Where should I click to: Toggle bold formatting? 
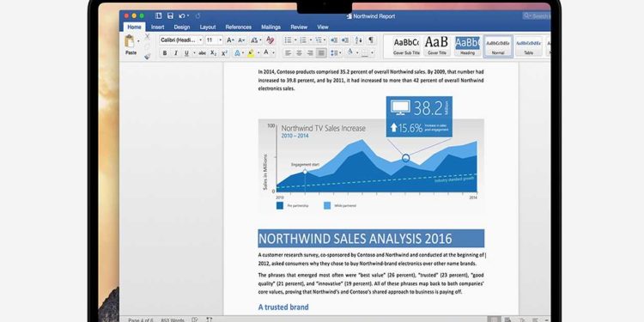[x=165, y=53]
